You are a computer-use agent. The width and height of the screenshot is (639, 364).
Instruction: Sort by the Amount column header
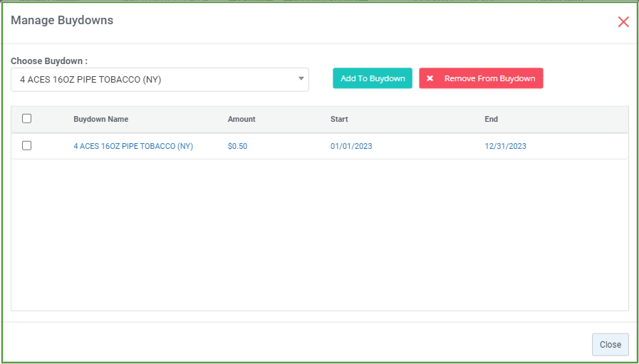pos(241,119)
